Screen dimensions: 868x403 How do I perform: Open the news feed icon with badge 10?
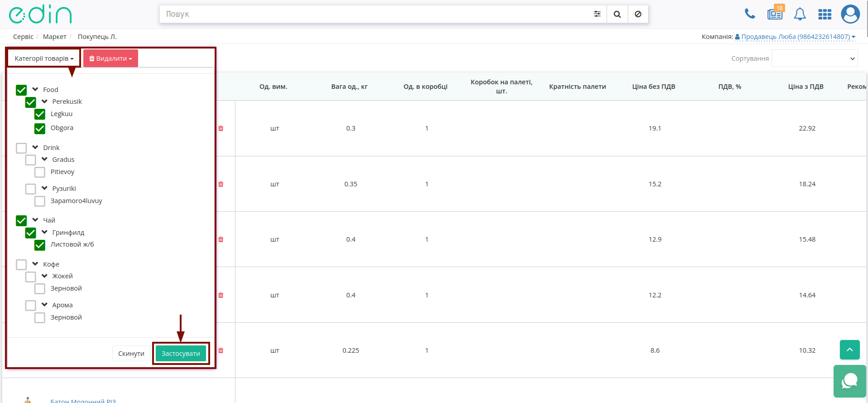(x=775, y=13)
